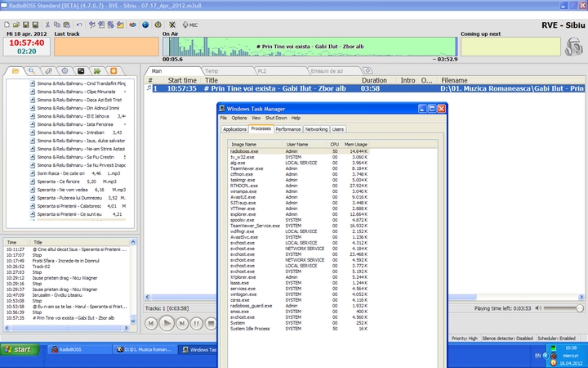588x368 pixels.
Task: Open the Users tab in Task Manager
Action: (x=338, y=129)
